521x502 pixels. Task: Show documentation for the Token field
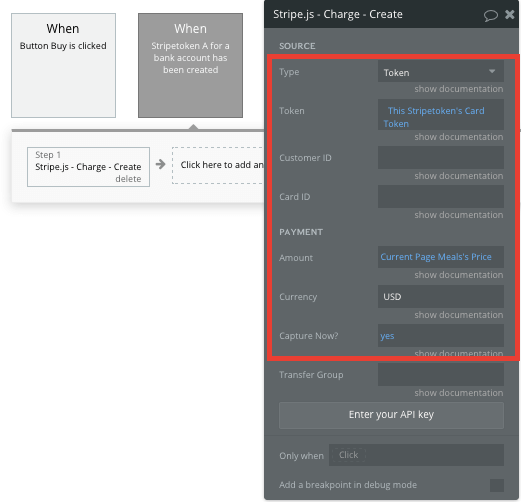coord(459,137)
